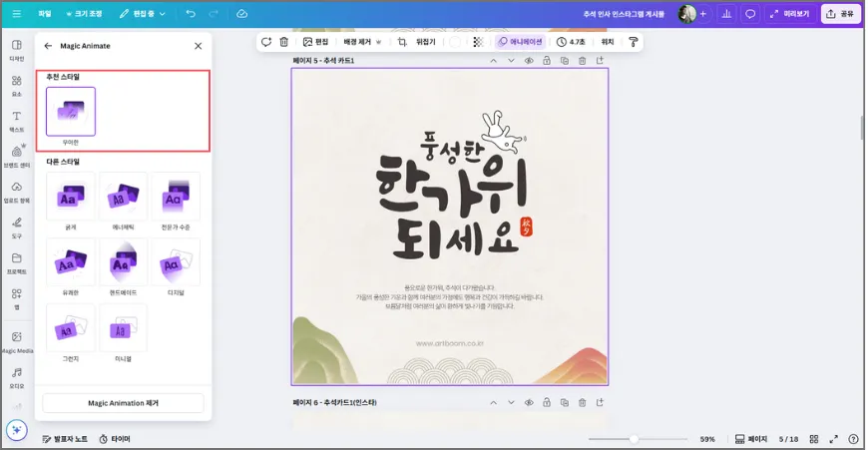Select the recommended 우아한 animation style

click(x=71, y=112)
